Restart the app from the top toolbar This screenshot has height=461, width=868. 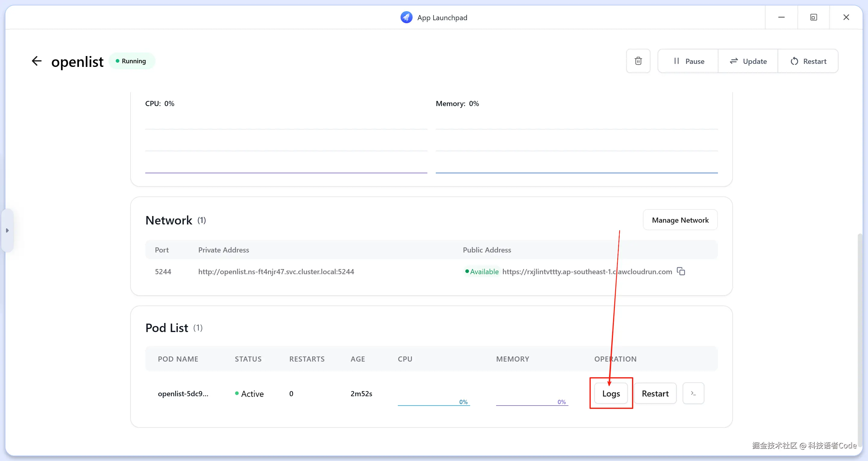pos(808,61)
